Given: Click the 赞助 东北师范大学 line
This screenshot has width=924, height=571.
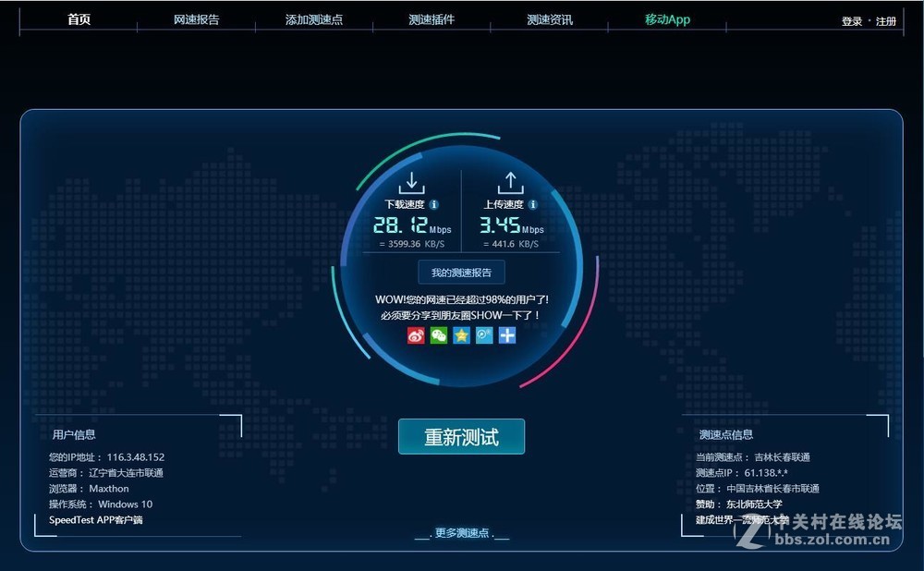Looking at the screenshot, I should click(739, 504).
